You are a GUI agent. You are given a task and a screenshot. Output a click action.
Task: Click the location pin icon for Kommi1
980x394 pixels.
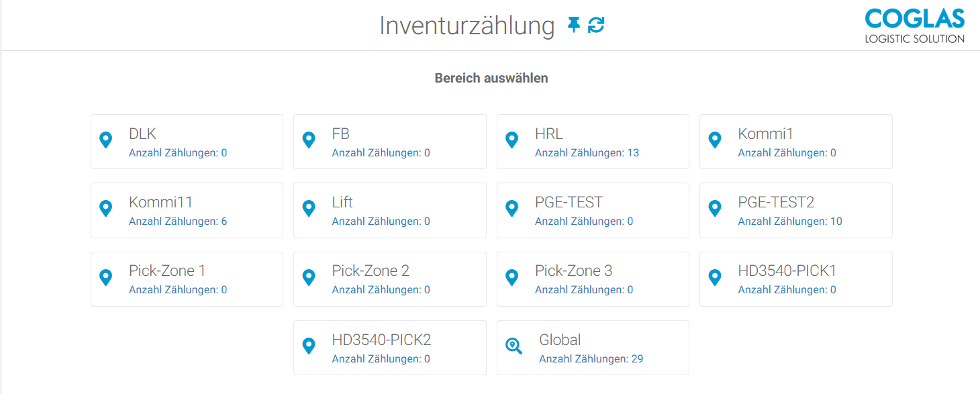tap(715, 140)
